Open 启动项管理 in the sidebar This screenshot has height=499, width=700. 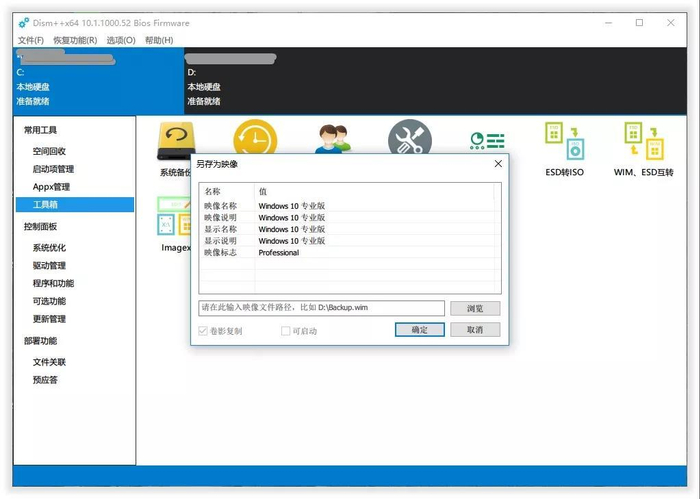coord(53,169)
